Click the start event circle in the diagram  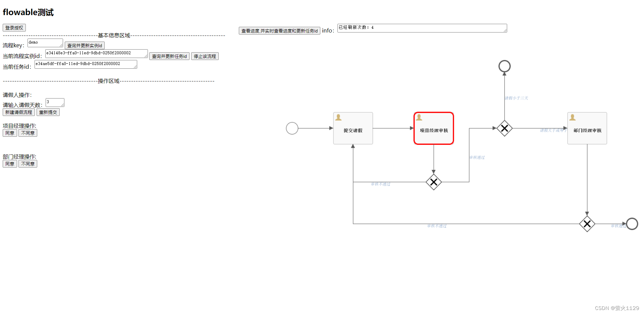[291, 128]
